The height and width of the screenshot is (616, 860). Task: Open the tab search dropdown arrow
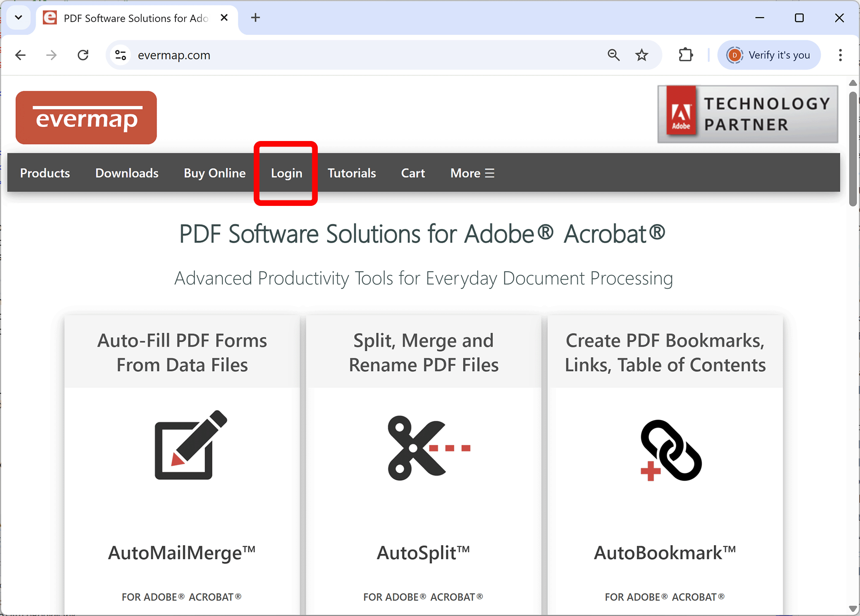pos(18,18)
